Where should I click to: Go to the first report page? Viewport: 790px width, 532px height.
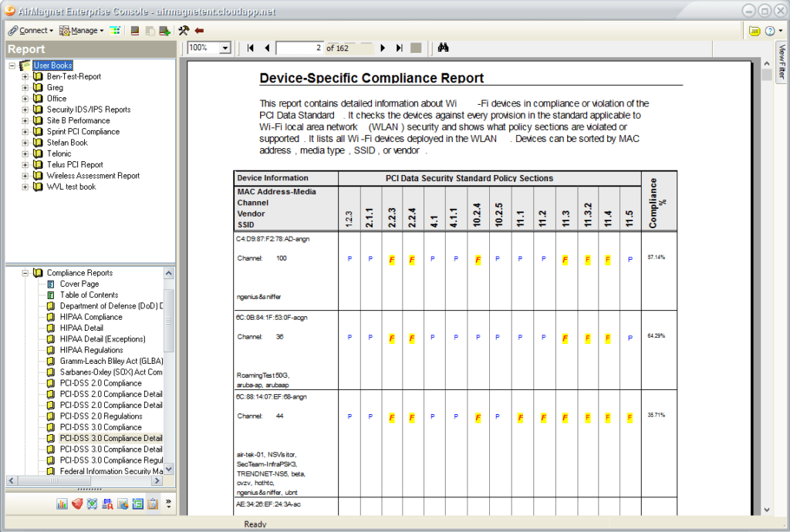[x=251, y=48]
